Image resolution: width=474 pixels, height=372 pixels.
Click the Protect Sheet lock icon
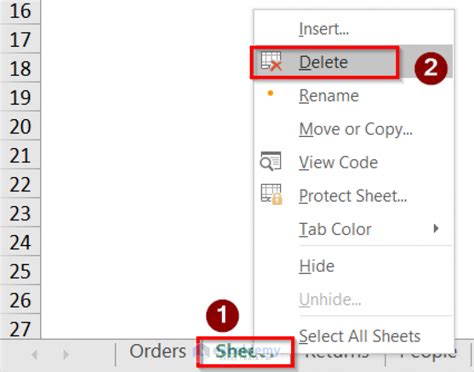coord(271,194)
